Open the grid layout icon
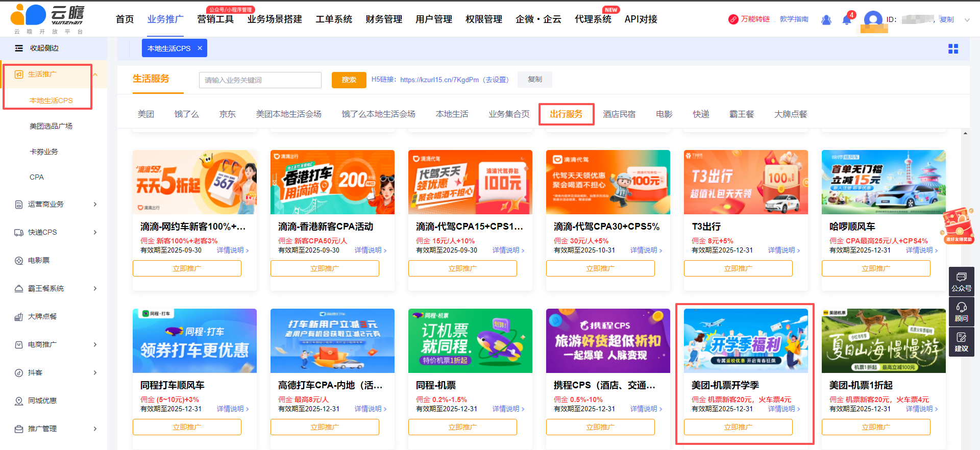 click(953, 48)
